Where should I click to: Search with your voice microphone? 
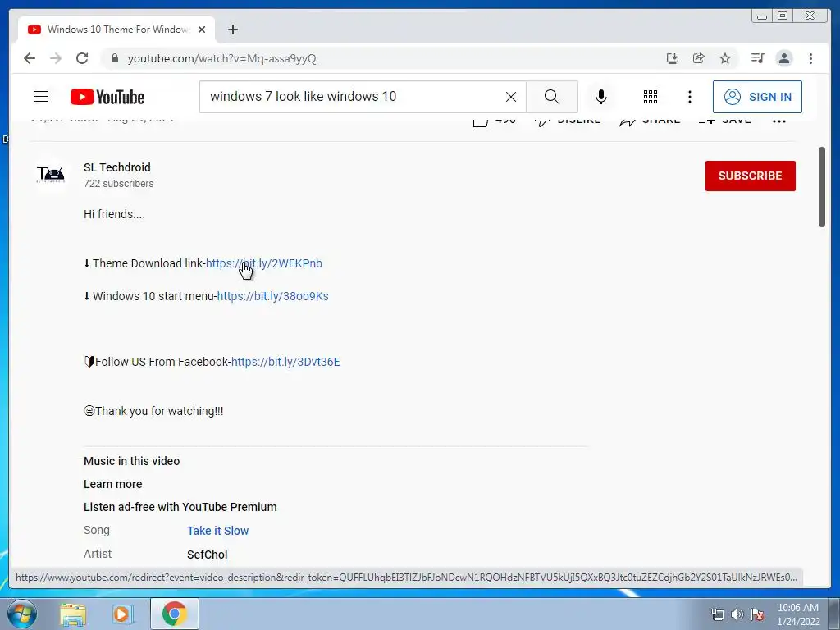click(601, 97)
